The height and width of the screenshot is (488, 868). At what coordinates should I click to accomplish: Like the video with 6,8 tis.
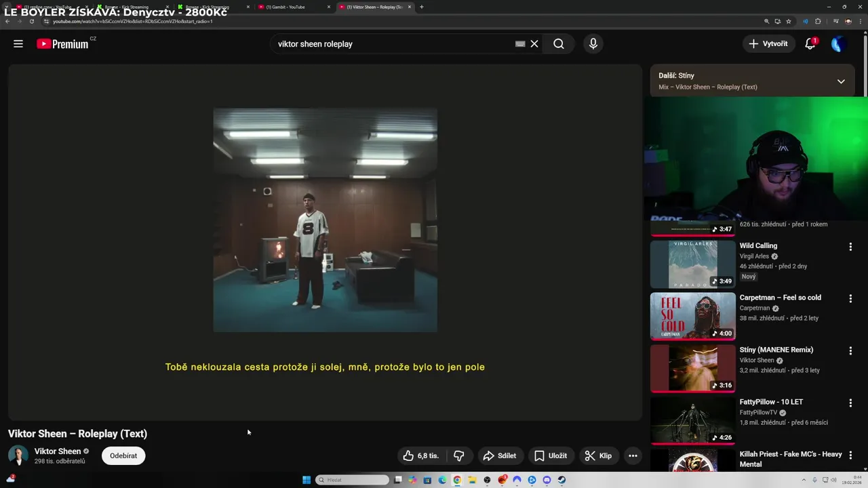tap(421, 456)
